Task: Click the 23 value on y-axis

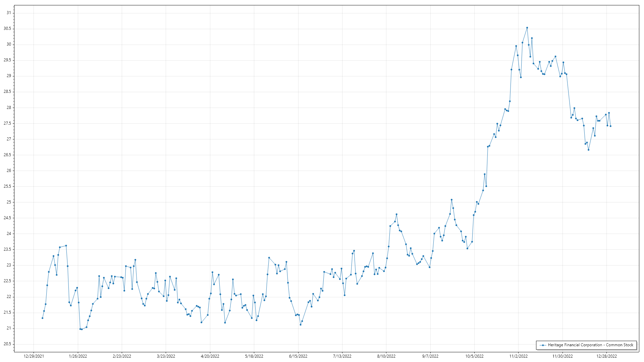Action: (8, 265)
